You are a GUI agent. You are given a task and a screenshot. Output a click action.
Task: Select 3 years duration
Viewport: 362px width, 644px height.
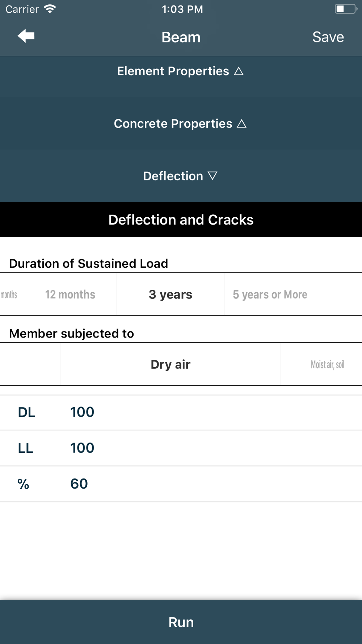tap(171, 294)
